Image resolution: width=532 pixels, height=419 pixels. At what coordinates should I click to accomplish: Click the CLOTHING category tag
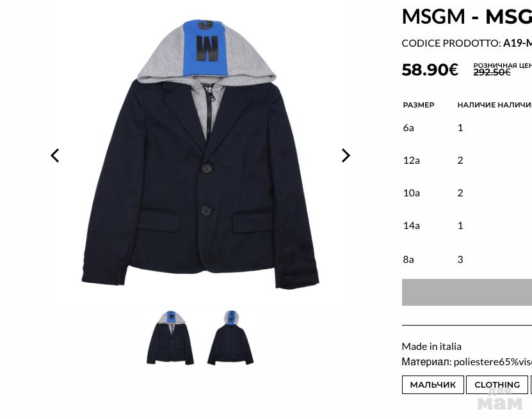click(497, 384)
